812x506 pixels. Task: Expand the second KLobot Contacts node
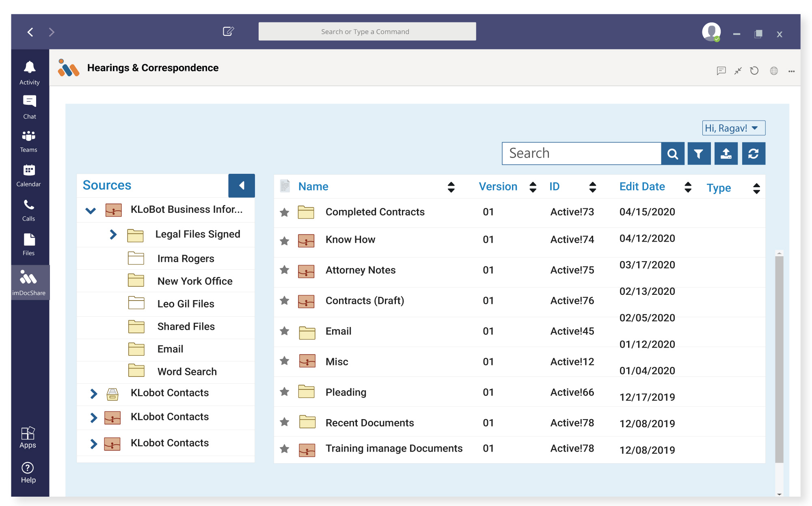click(x=94, y=417)
